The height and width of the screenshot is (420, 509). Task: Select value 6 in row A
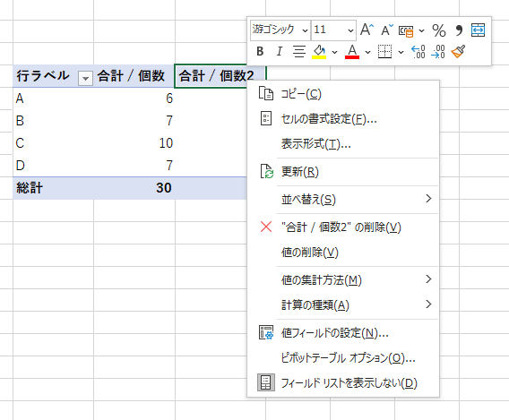134,99
